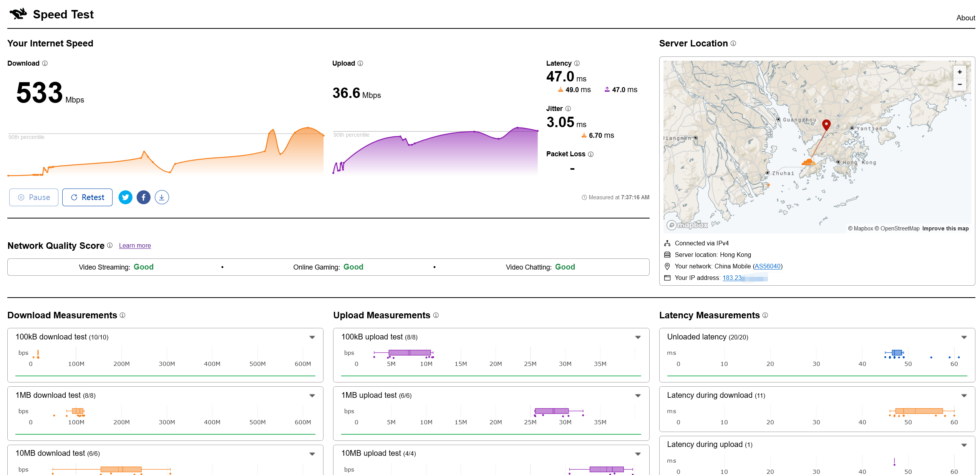Click the Server Location info icon
Image resolution: width=980 pixels, height=475 pixels.
[733, 43]
